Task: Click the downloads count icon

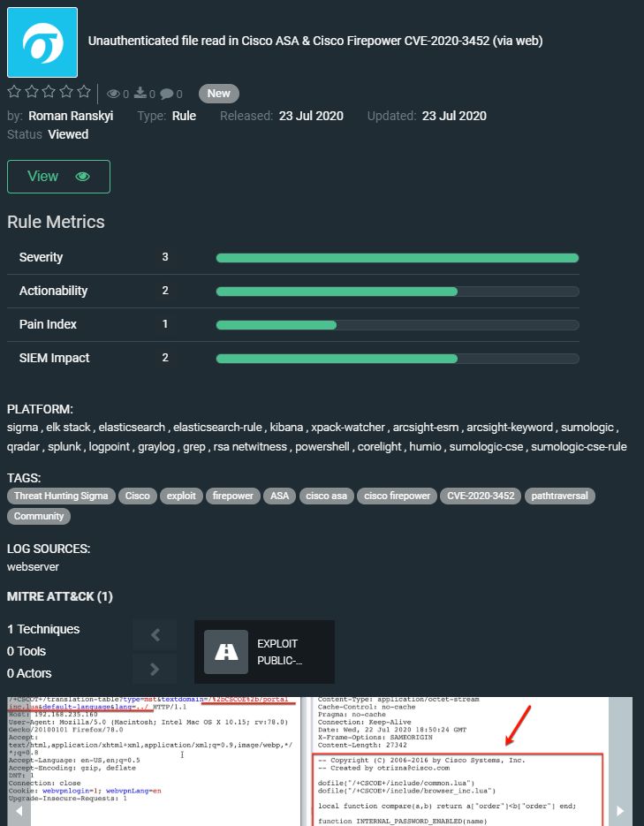Action: coord(140,94)
